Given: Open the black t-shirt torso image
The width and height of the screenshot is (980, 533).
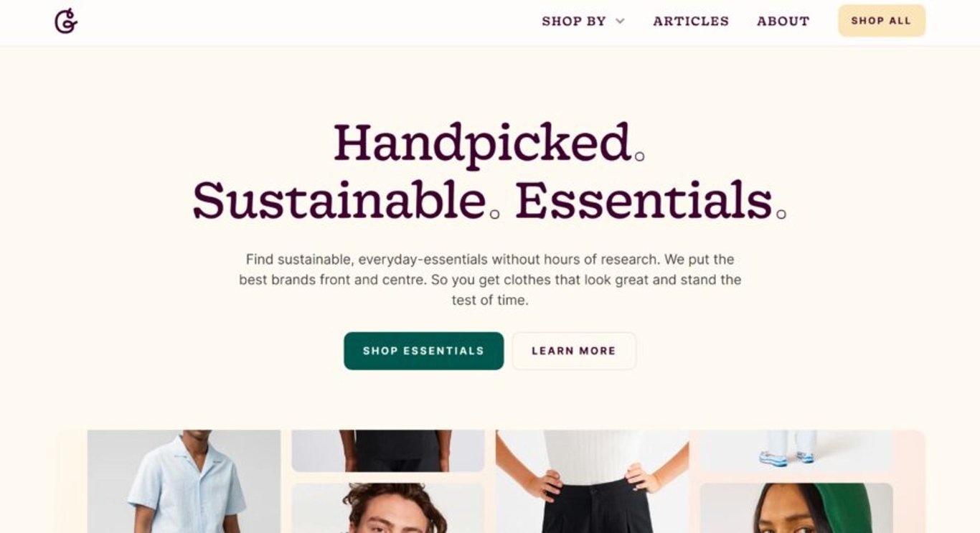Looking at the screenshot, I should (x=388, y=451).
